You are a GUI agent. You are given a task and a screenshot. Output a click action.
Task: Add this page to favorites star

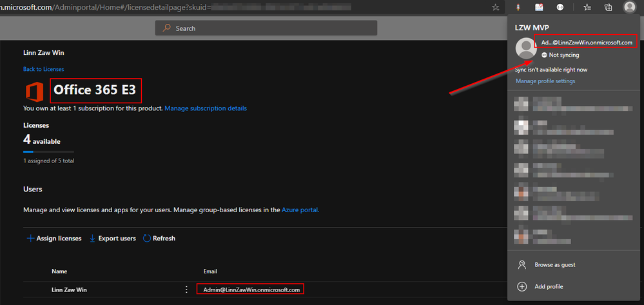point(496,7)
